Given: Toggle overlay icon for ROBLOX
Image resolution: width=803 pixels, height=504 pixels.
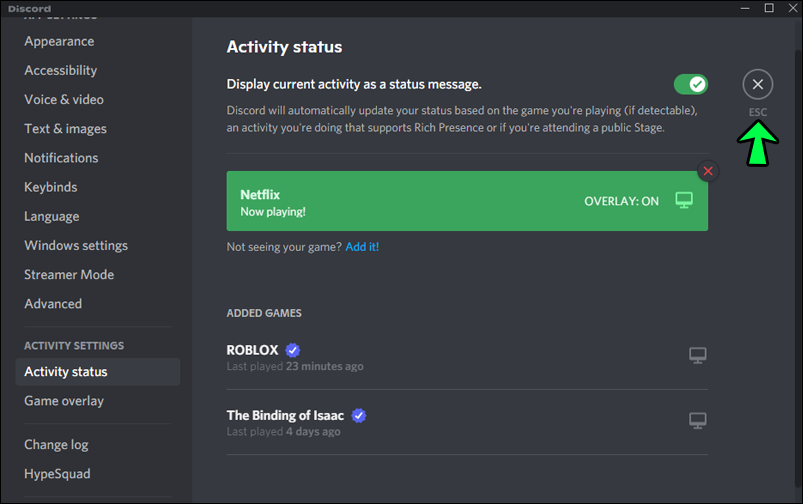Looking at the screenshot, I should (x=698, y=355).
